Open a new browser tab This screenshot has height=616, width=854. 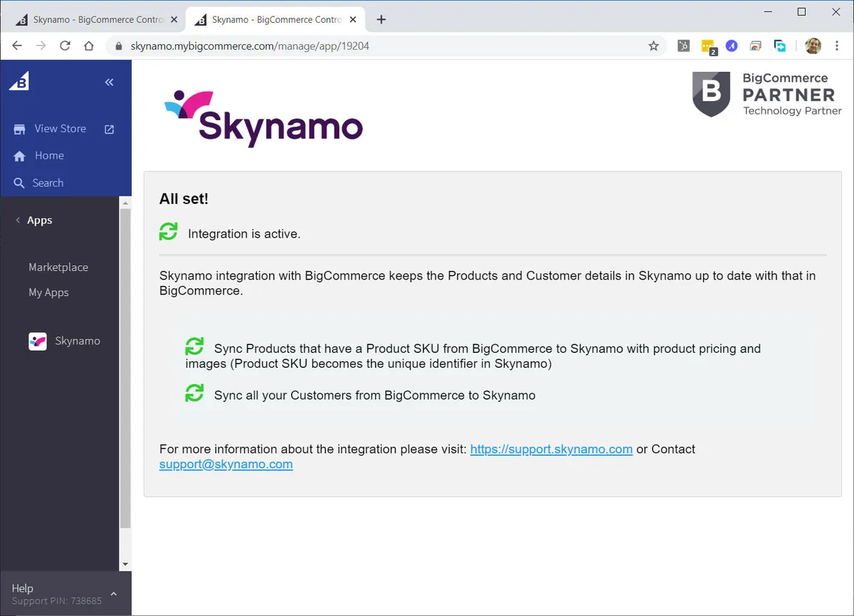[381, 20]
